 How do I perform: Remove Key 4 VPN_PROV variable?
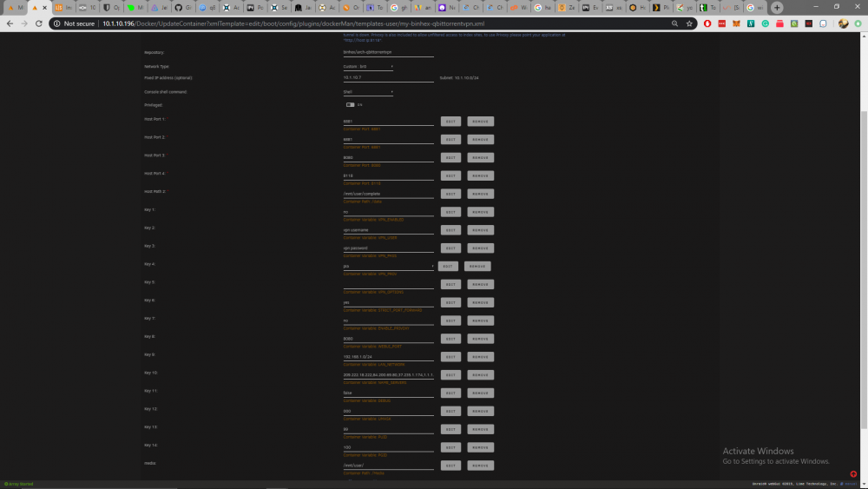click(x=477, y=267)
